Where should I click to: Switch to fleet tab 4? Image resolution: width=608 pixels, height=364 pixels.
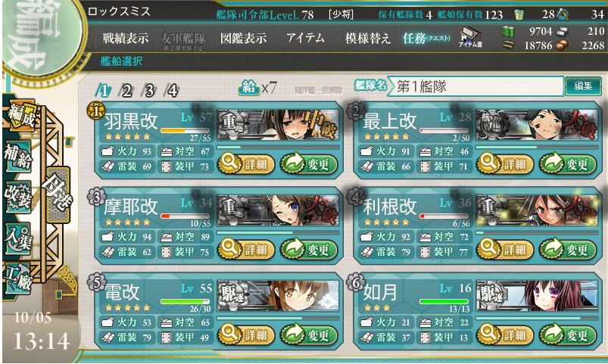coord(172,91)
